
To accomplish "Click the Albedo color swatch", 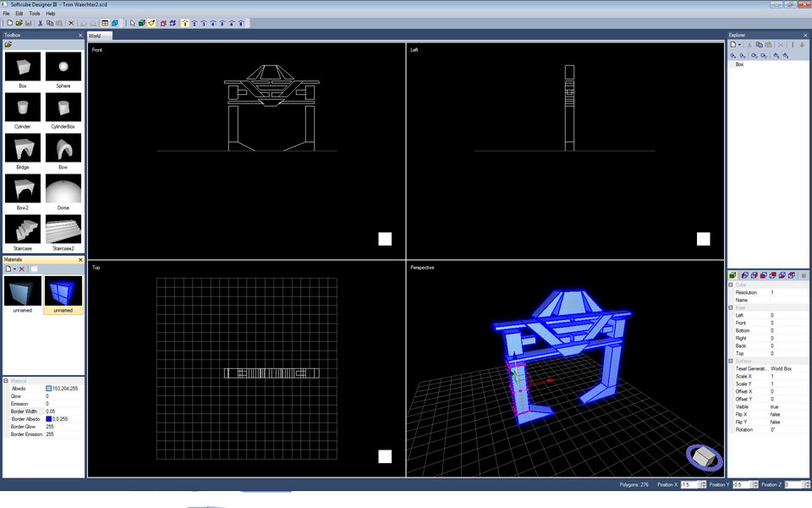I will pos(49,389).
